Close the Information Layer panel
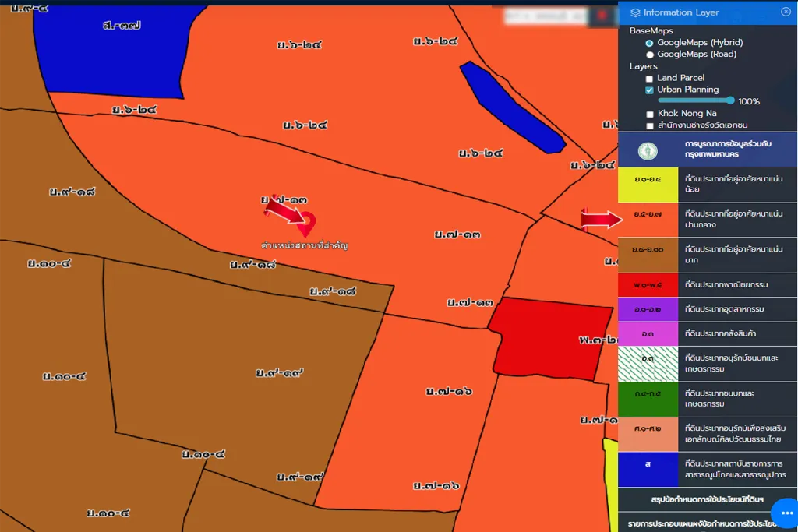The width and height of the screenshot is (798, 532). [x=785, y=12]
